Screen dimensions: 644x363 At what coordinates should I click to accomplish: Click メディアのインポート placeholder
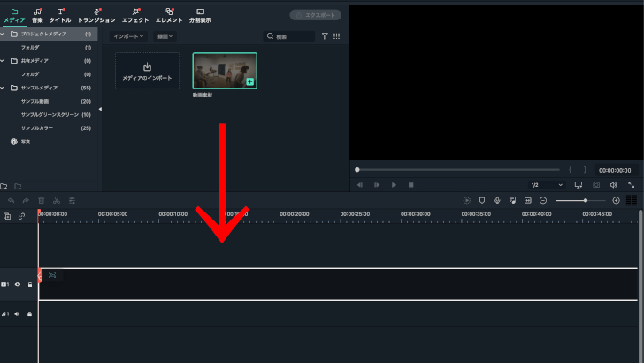click(147, 71)
